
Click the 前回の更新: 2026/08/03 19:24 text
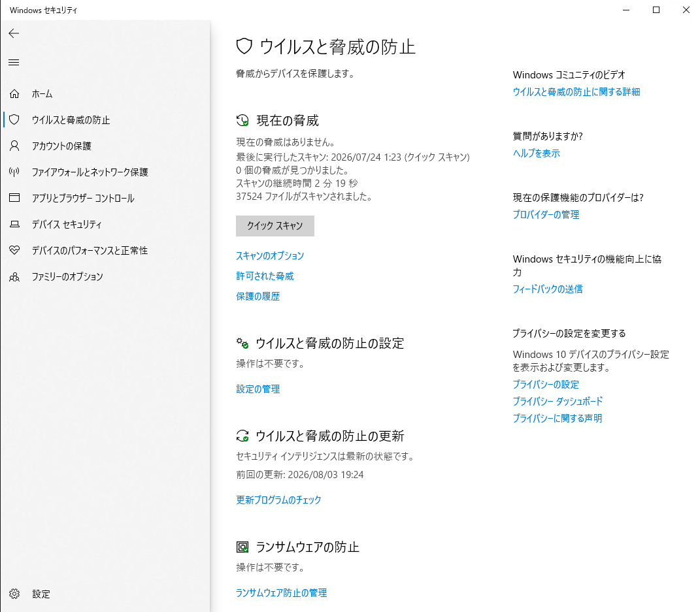click(x=300, y=475)
